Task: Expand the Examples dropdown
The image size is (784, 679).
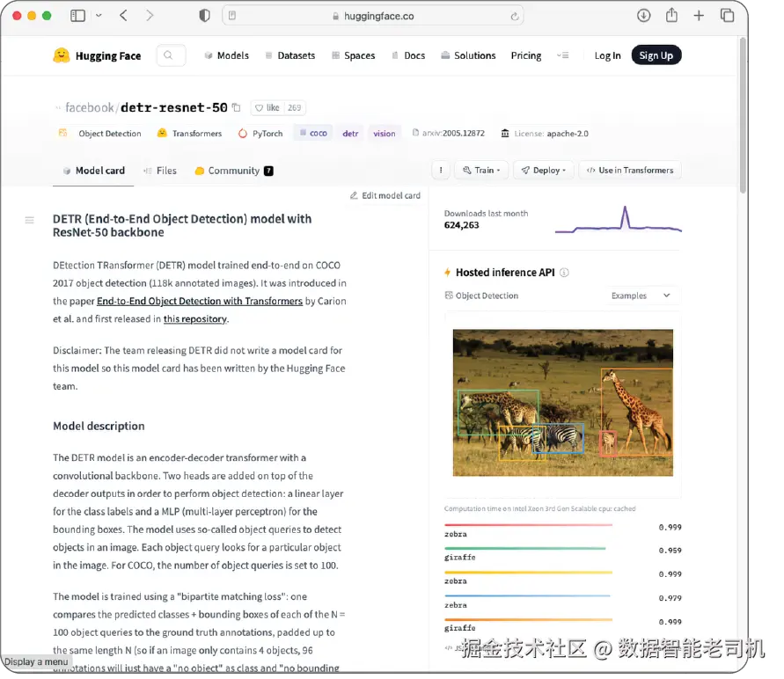Action: point(641,296)
